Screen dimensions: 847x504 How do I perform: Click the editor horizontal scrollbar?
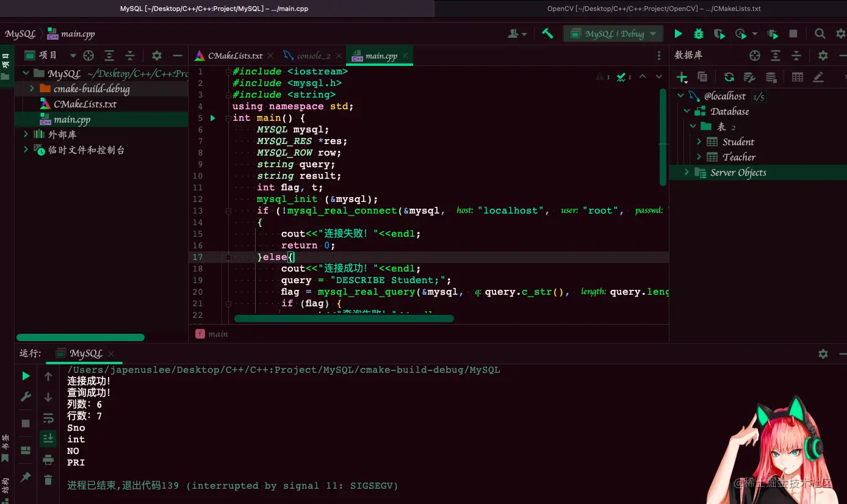pos(344,319)
